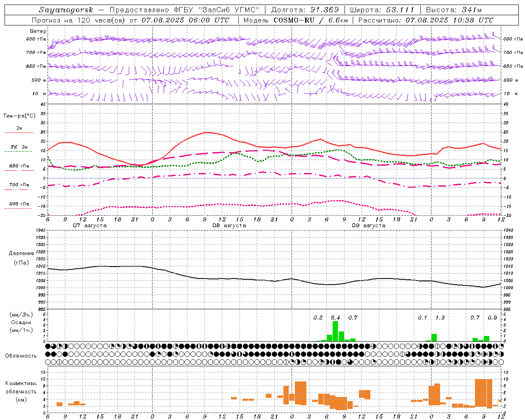
Task: Click the 0.1 precipitation amount
Action: click(422, 318)
